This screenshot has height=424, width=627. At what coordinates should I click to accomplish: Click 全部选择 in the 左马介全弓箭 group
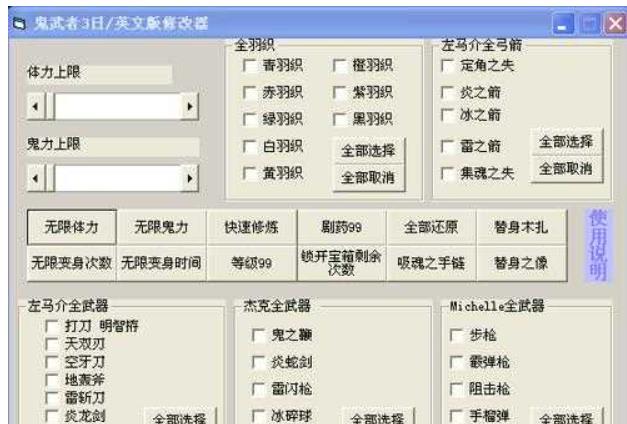coord(566,142)
